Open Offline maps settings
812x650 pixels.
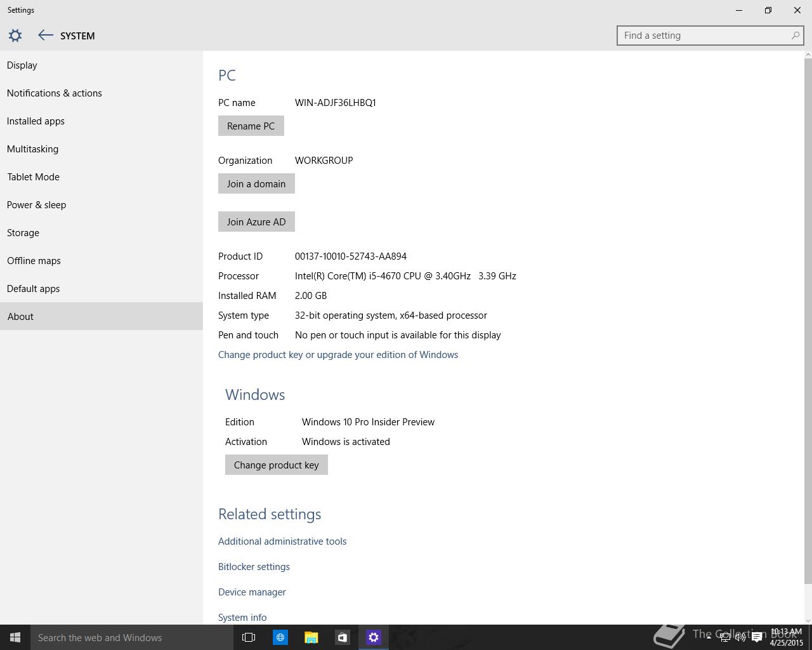point(101,261)
